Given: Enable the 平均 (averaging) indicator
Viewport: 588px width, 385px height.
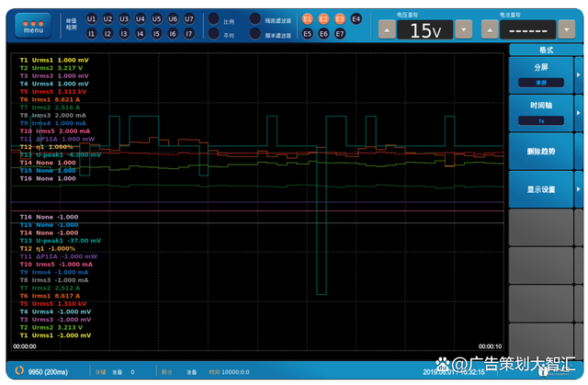Looking at the screenshot, I should [214, 34].
